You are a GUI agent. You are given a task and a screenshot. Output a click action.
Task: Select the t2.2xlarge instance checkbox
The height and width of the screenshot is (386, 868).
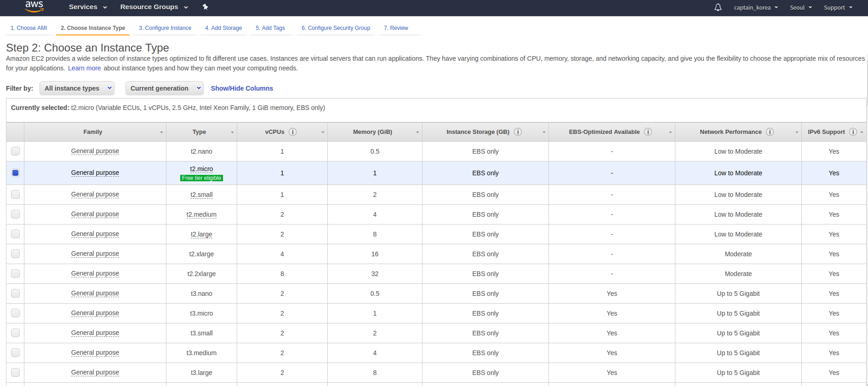point(16,273)
